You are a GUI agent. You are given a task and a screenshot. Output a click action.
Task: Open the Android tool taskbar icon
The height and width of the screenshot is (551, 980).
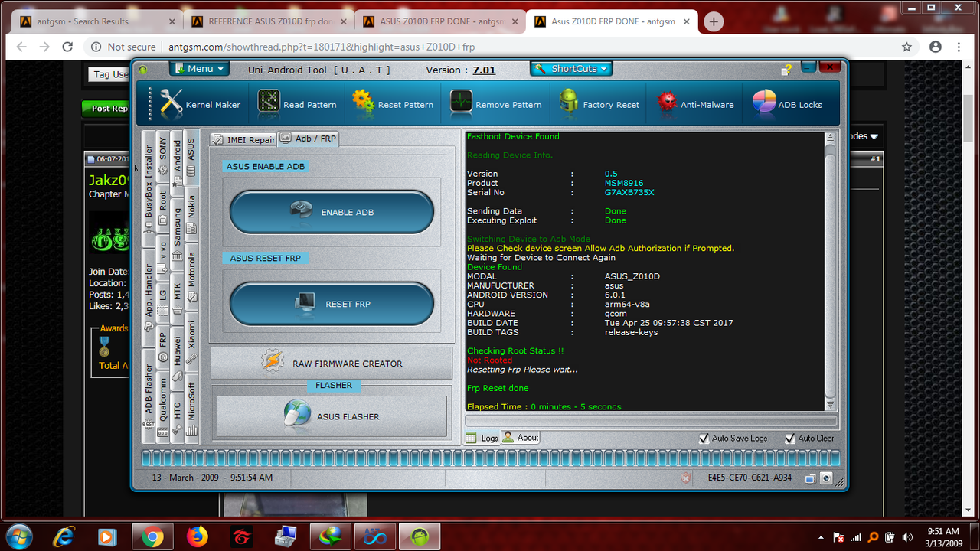[419, 536]
